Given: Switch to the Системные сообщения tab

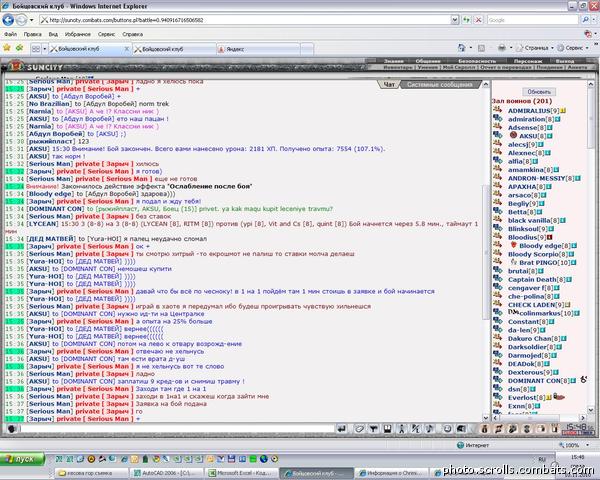Looking at the screenshot, I should click(440, 85).
